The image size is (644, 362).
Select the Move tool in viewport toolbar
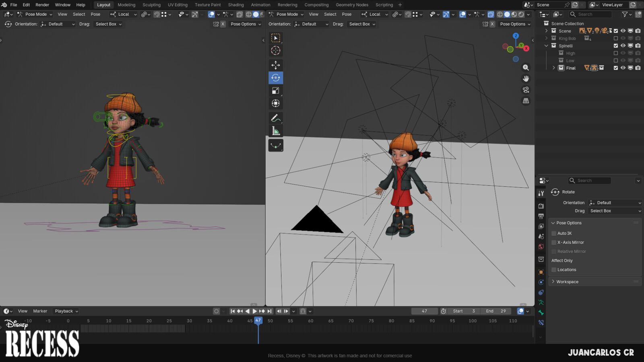[x=276, y=65]
